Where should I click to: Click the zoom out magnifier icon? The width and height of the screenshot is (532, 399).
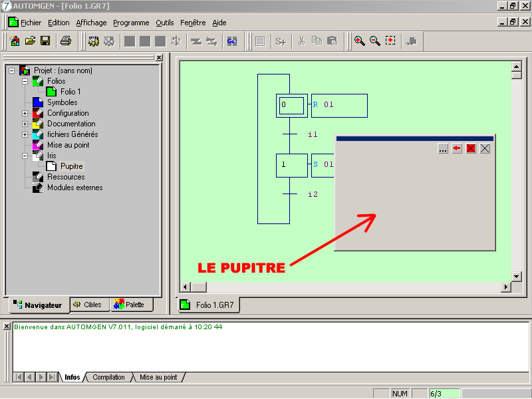tap(375, 41)
